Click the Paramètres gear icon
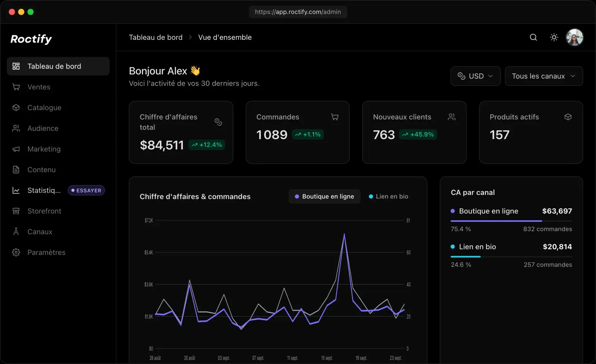This screenshot has height=364, width=596. [16, 252]
